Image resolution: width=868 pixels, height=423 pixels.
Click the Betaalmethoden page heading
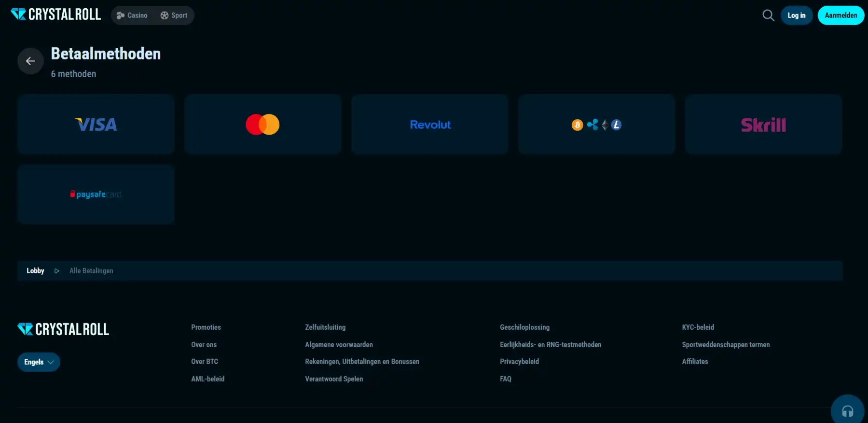click(x=106, y=54)
